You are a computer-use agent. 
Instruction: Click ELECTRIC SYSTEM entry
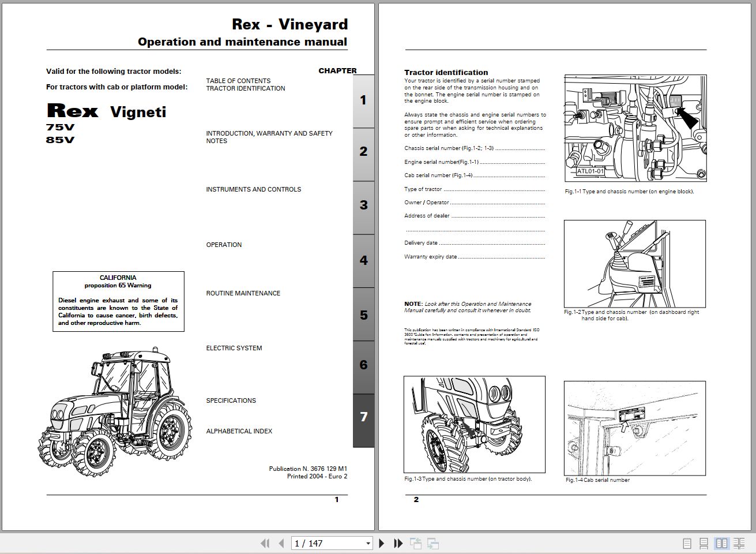[x=234, y=348]
